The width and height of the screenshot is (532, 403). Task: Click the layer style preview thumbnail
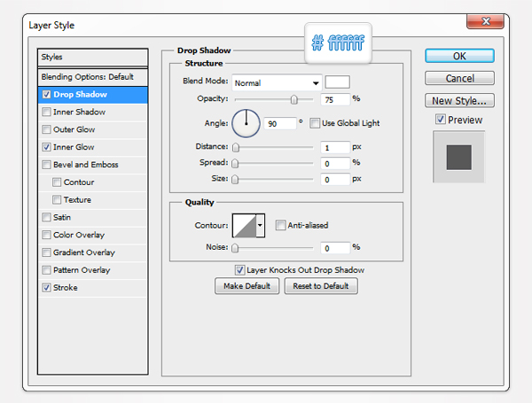[459, 157]
